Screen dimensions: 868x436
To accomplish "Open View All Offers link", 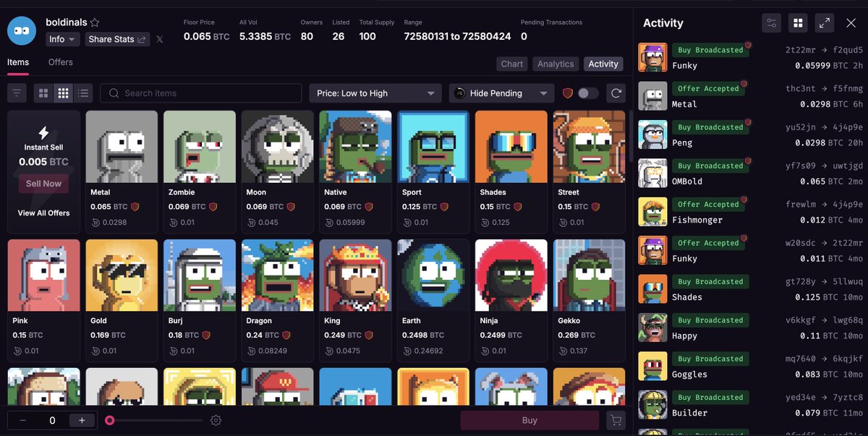I will [x=43, y=213].
